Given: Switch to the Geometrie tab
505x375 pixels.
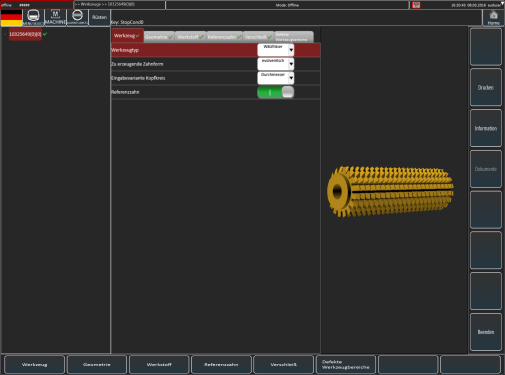Looking at the screenshot, I should coord(159,37).
